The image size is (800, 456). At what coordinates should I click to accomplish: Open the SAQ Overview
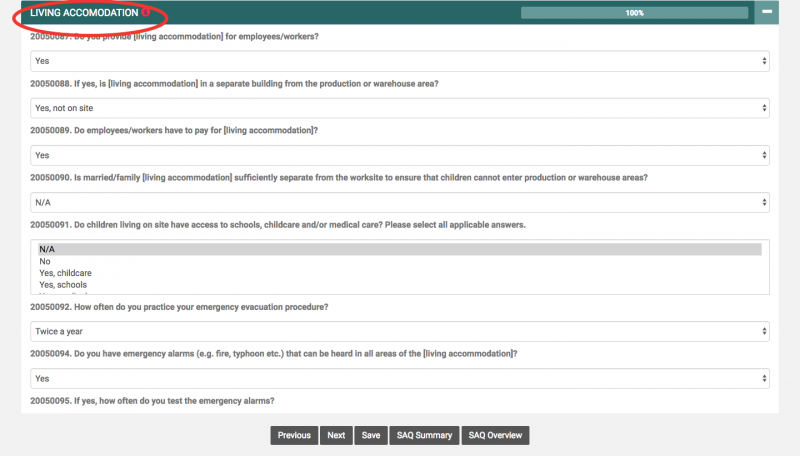(x=495, y=435)
